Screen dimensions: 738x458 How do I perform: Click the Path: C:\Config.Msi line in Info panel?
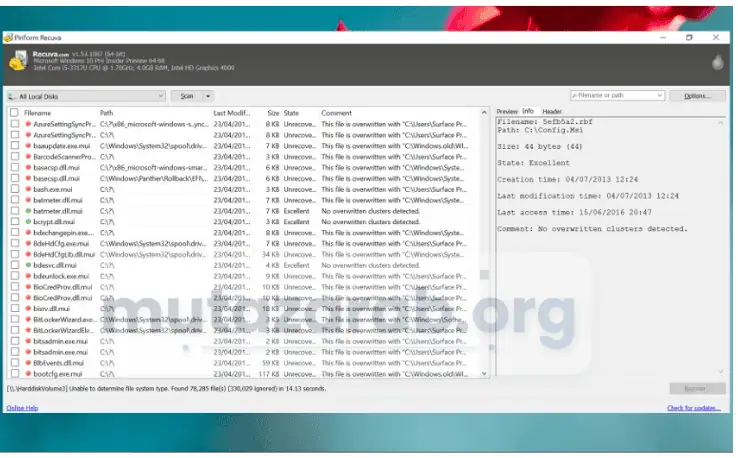[x=540, y=130]
